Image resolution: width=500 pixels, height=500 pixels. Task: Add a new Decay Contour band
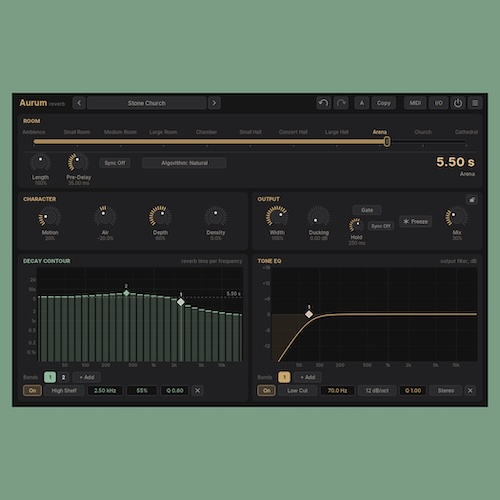click(x=87, y=377)
